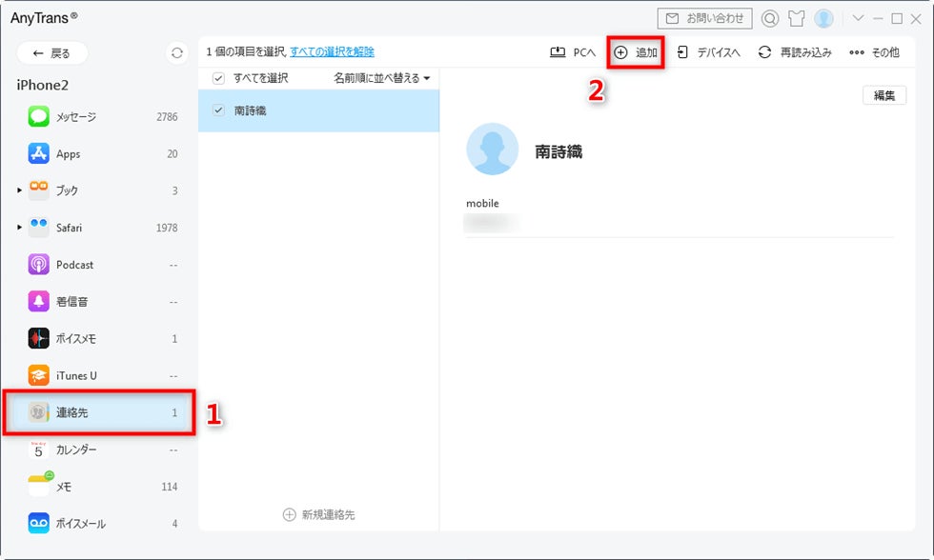Viewport: 934px width, 560px height.
Task: Click デバイスへ to transfer to device
Action: (x=709, y=52)
